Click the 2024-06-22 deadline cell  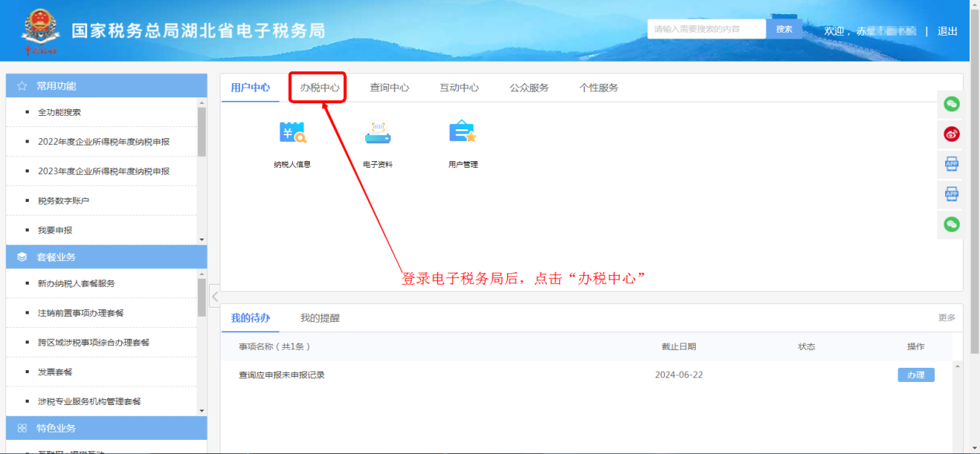point(679,375)
